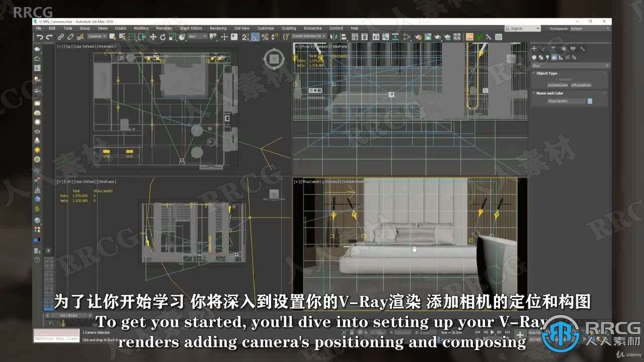Activate the Select and Link tool

coord(61,37)
